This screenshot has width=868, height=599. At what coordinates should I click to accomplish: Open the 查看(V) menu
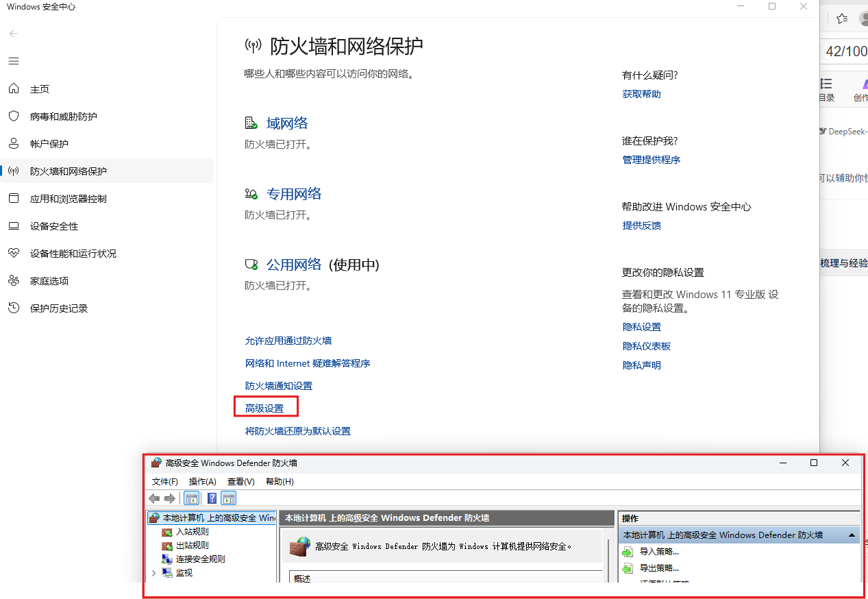pyautogui.click(x=240, y=482)
